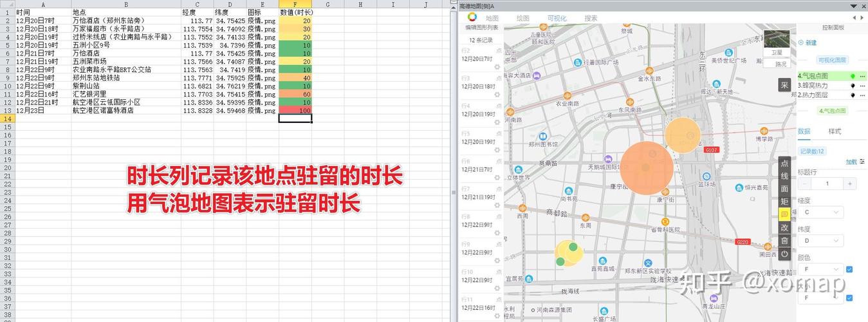Click the 卫星 satellite thumbnail
Image resolution: width=868 pixels, height=322 pixels.
[x=777, y=43]
